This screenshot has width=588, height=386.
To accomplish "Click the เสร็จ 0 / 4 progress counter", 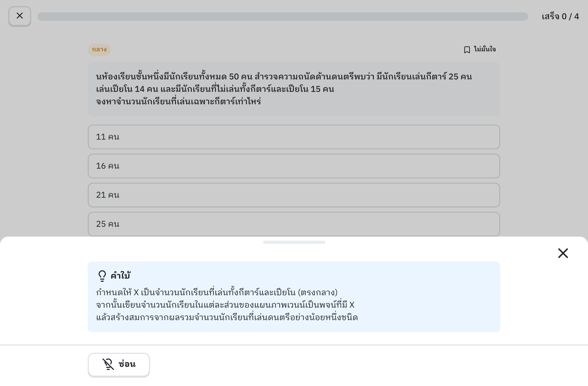I will [560, 17].
